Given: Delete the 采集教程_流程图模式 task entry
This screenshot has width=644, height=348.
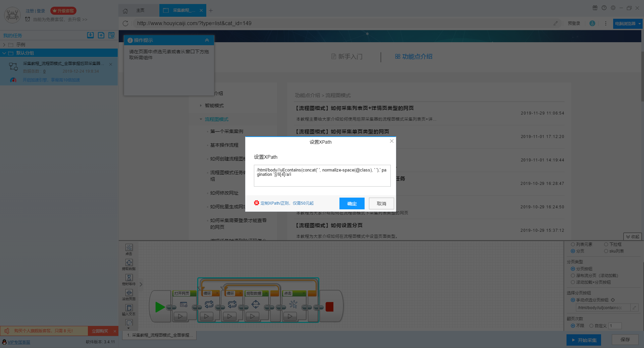Looking at the screenshot, I should [x=111, y=64].
